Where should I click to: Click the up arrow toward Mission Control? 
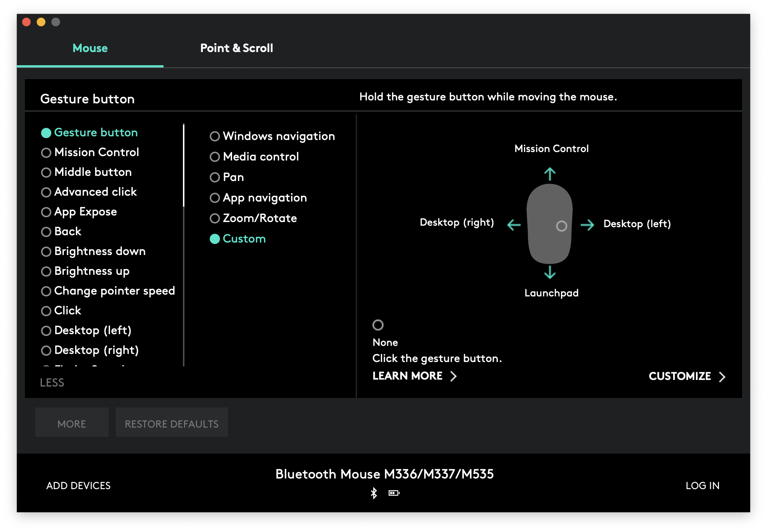(x=550, y=174)
